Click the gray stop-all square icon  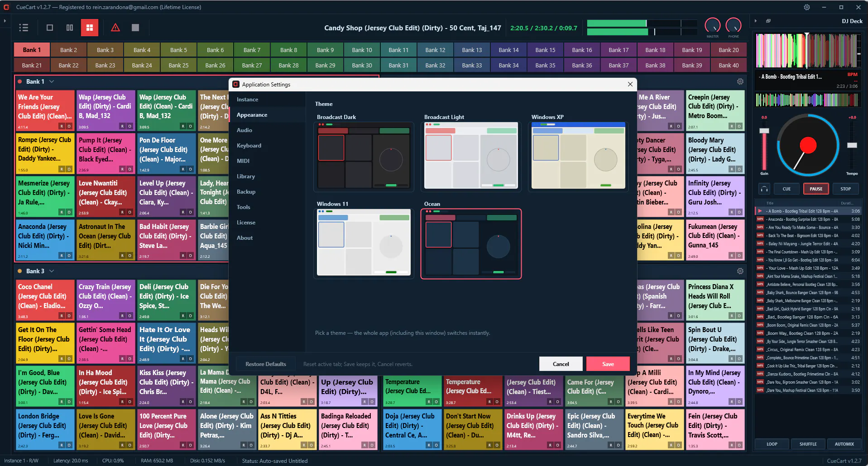pyautogui.click(x=135, y=28)
